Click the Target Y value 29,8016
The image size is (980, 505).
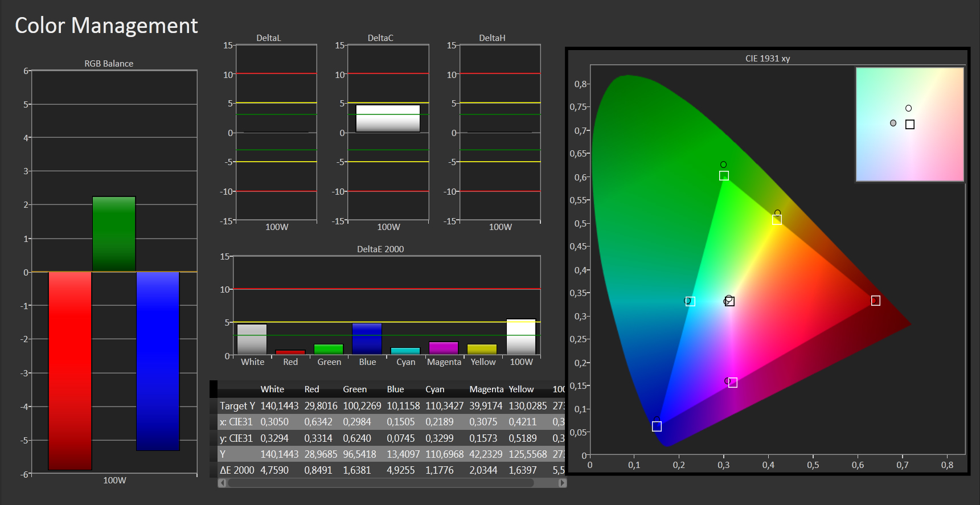[321, 406]
